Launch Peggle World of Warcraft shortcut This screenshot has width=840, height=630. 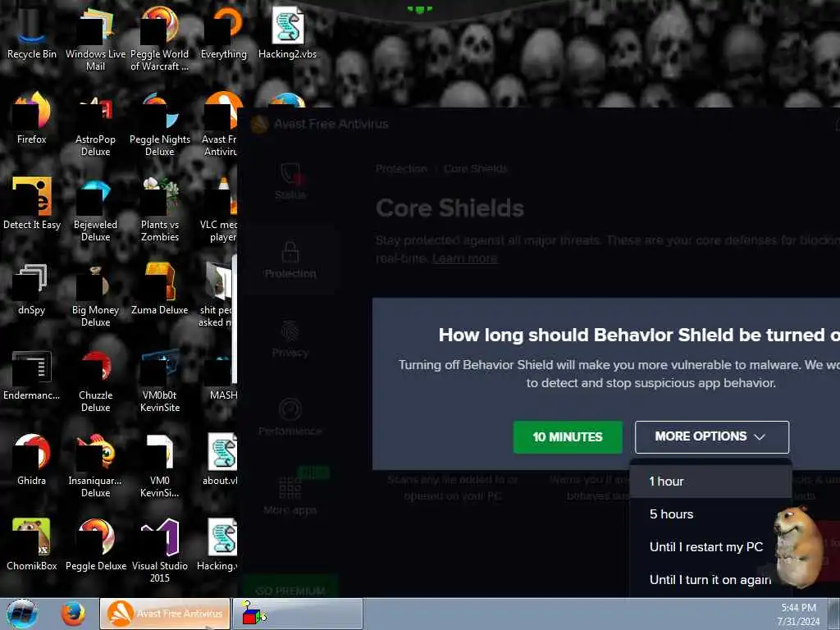[x=160, y=38]
